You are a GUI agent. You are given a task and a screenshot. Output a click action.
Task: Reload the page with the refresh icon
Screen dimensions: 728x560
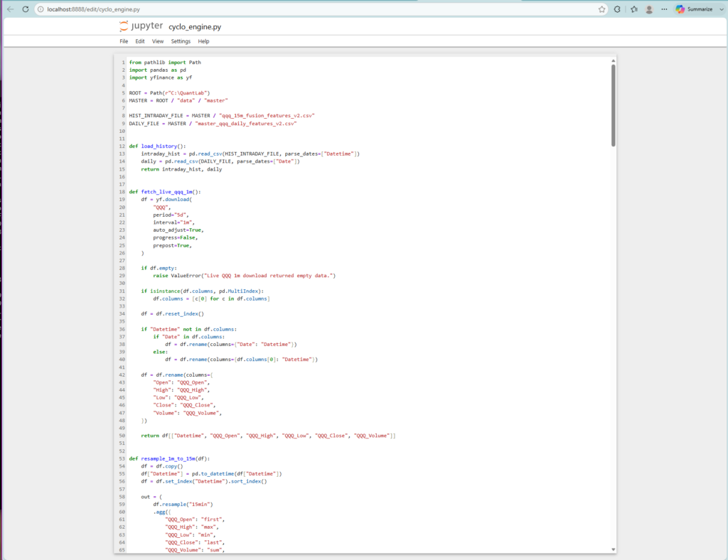point(26,9)
